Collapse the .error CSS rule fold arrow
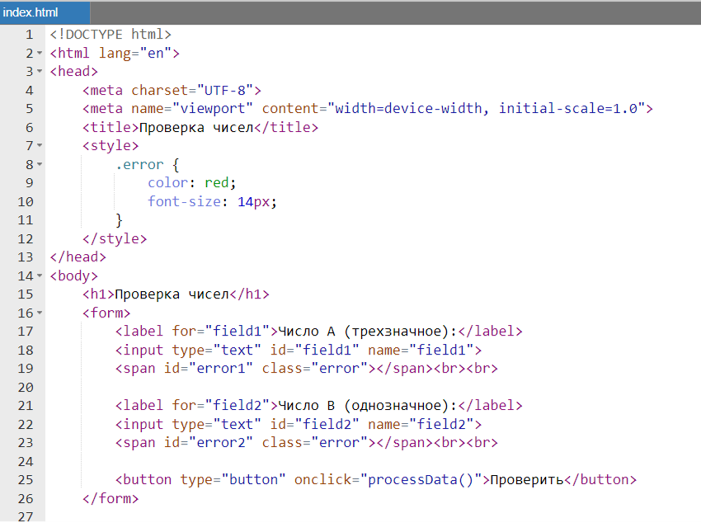Viewport: 701px width, 522px height. click(x=39, y=164)
